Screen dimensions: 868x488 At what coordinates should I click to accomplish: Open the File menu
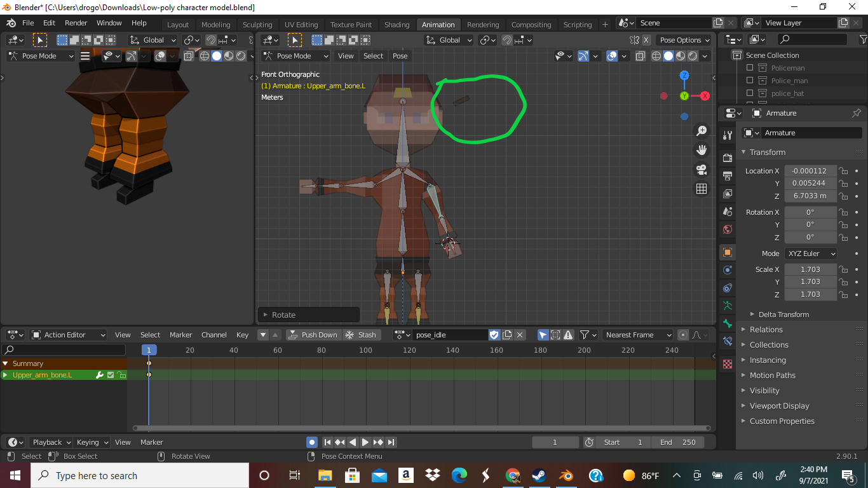coord(28,23)
